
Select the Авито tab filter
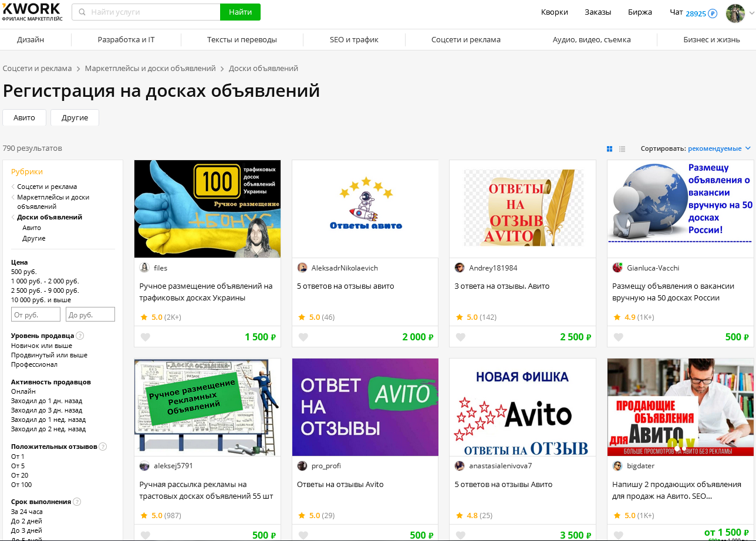[x=24, y=117]
